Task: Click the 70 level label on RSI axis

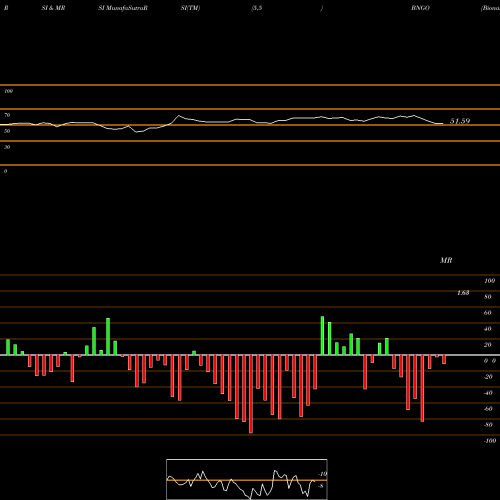Action: point(7,115)
